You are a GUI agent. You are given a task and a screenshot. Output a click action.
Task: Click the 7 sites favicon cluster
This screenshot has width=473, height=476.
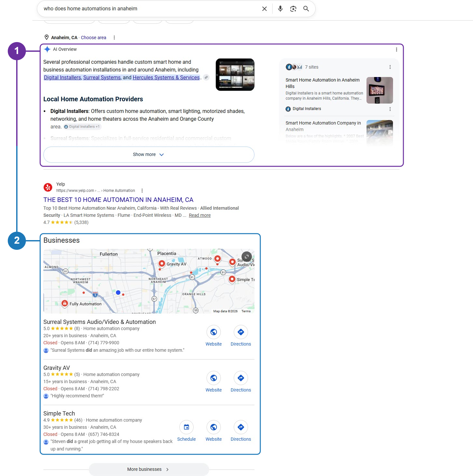tap(294, 67)
